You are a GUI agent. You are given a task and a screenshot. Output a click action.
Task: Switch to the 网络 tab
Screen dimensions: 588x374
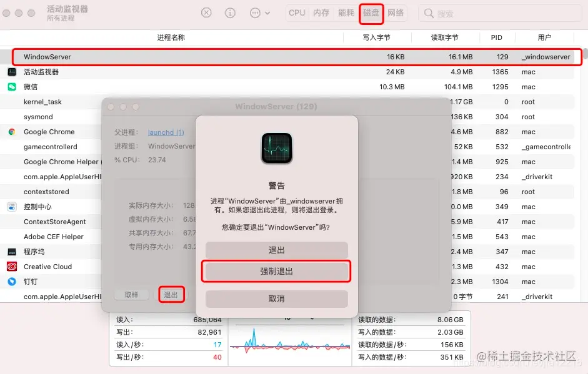pos(396,12)
